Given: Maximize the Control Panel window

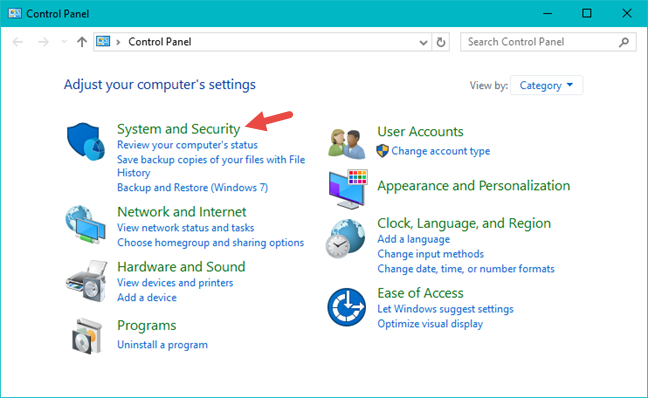Looking at the screenshot, I should click(587, 13).
